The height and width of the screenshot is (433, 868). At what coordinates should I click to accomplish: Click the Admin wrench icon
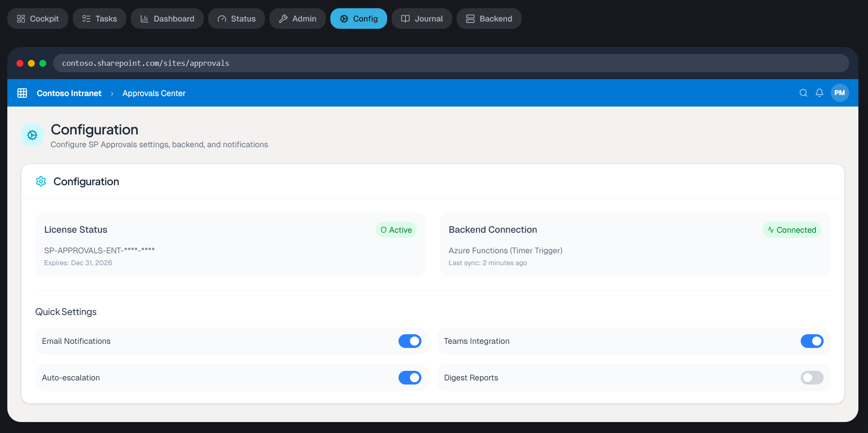pos(283,18)
